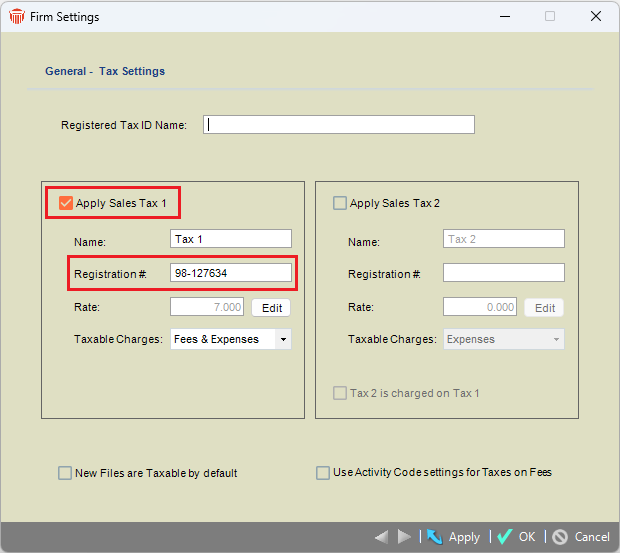This screenshot has height=553, width=620.
Task: Uncheck Apply Sales Tax 1
Action: click(66, 203)
